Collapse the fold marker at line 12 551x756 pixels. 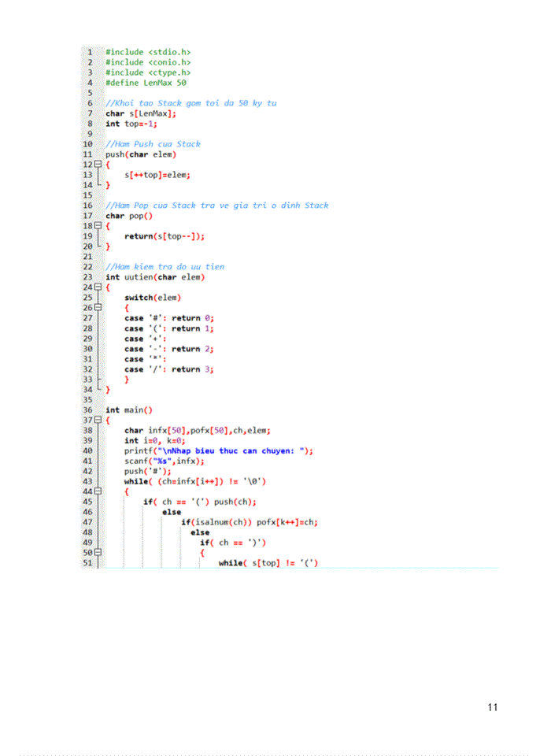coord(98,165)
